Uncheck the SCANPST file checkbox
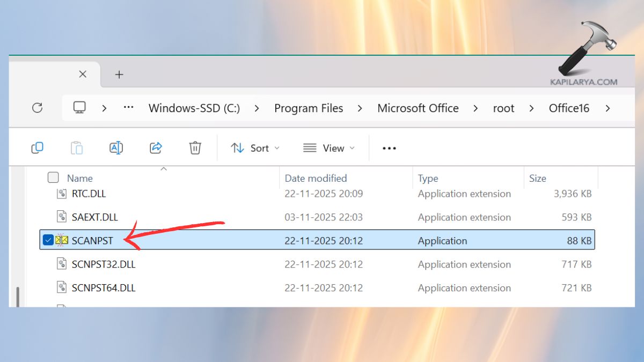Screen dimensions: 644x362 (48, 241)
